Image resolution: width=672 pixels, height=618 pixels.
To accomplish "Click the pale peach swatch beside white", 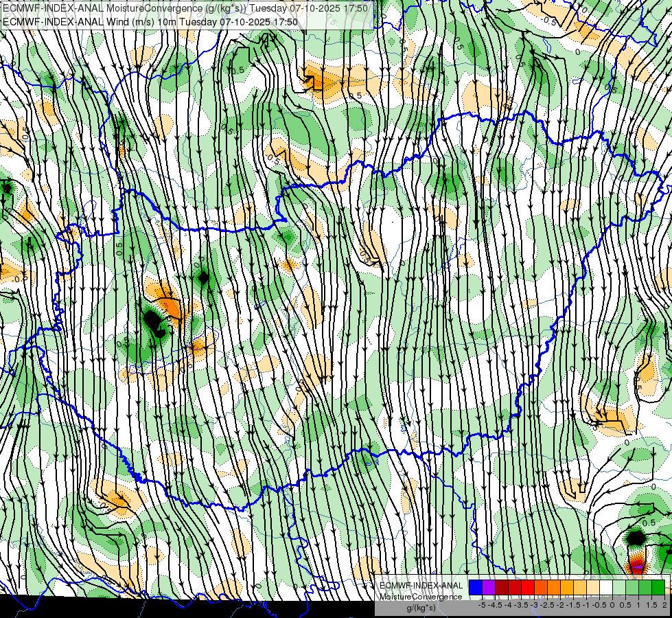I will [593, 588].
